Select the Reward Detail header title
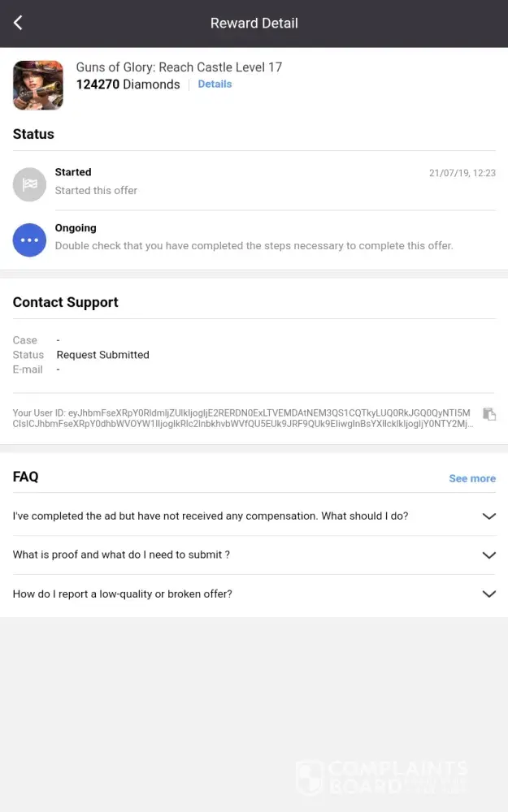 [x=254, y=23]
